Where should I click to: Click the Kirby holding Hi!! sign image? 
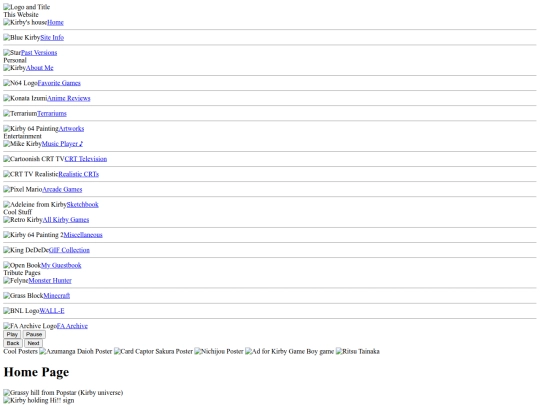click(39, 400)
